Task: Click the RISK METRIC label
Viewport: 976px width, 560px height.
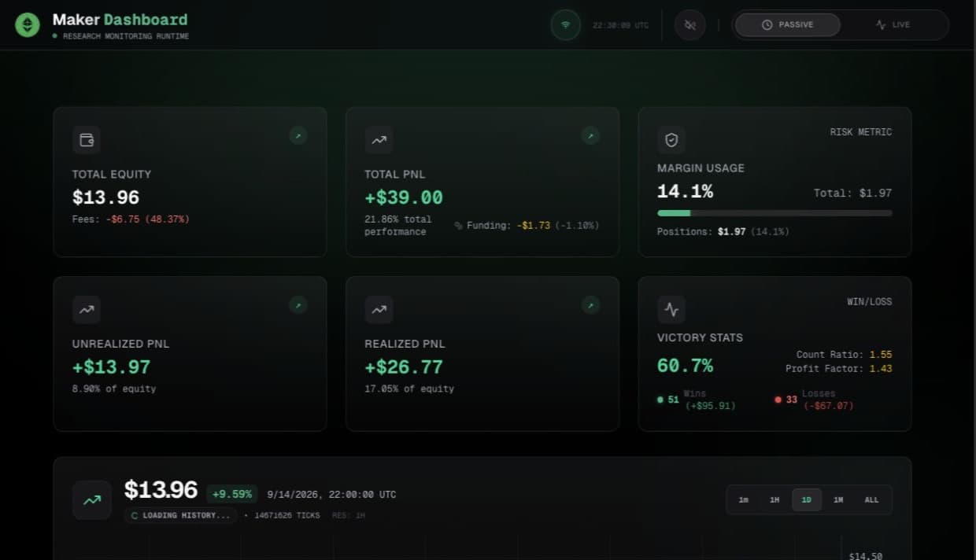Action: [x=861, y=132]
